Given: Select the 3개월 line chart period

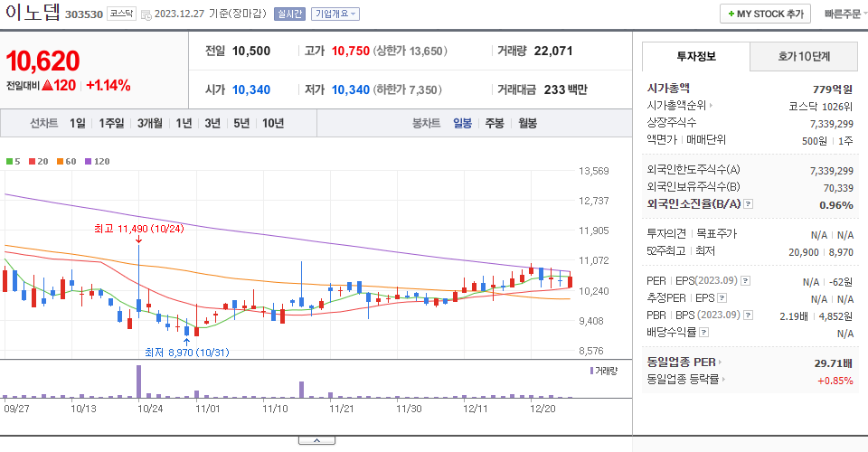Looking at the screenshot, I should point(149,123).
